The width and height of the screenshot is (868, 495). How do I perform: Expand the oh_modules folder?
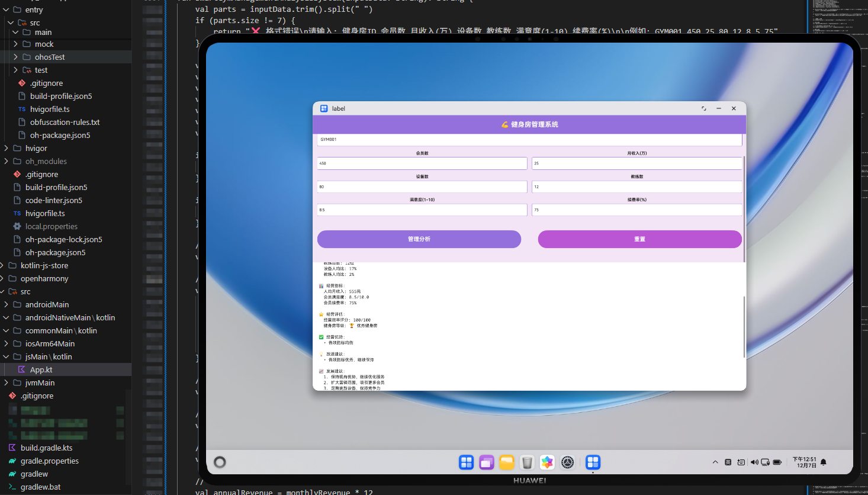point(6,161)
